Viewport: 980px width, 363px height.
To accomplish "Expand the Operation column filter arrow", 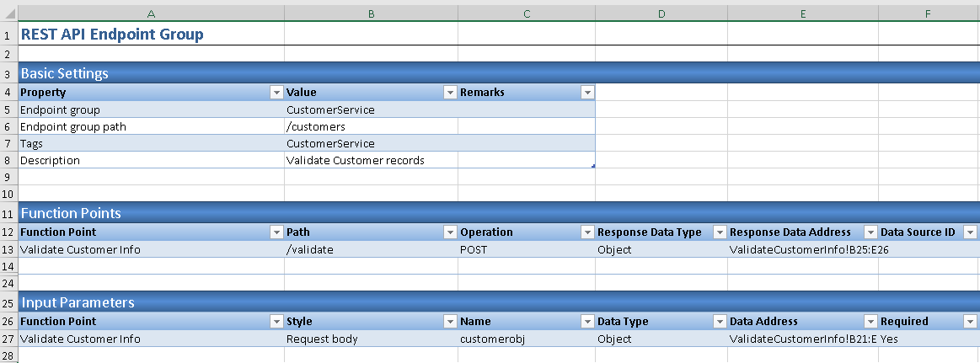I will click(587, 232).
